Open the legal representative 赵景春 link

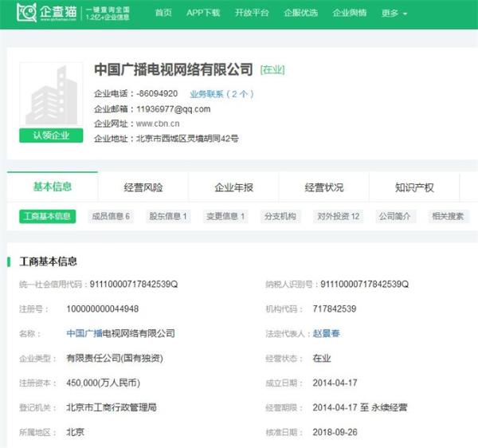click(x=326, y=333)
